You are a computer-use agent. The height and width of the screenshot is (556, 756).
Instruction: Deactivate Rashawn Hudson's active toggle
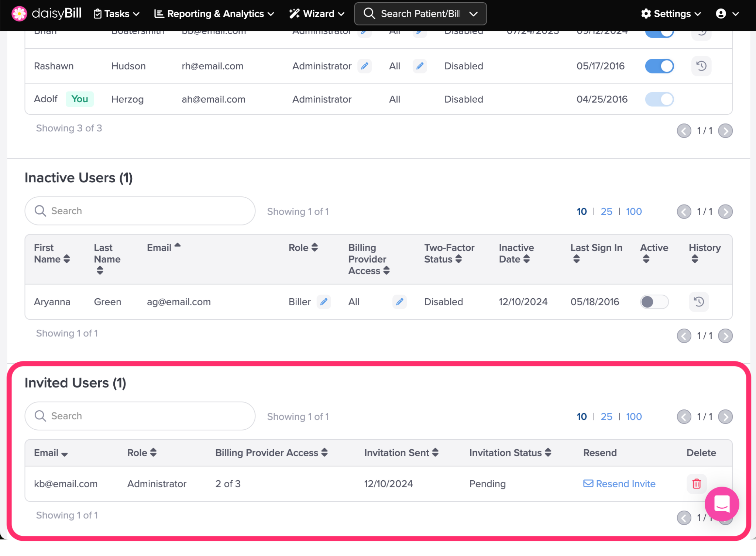click(x=659, y=66)
